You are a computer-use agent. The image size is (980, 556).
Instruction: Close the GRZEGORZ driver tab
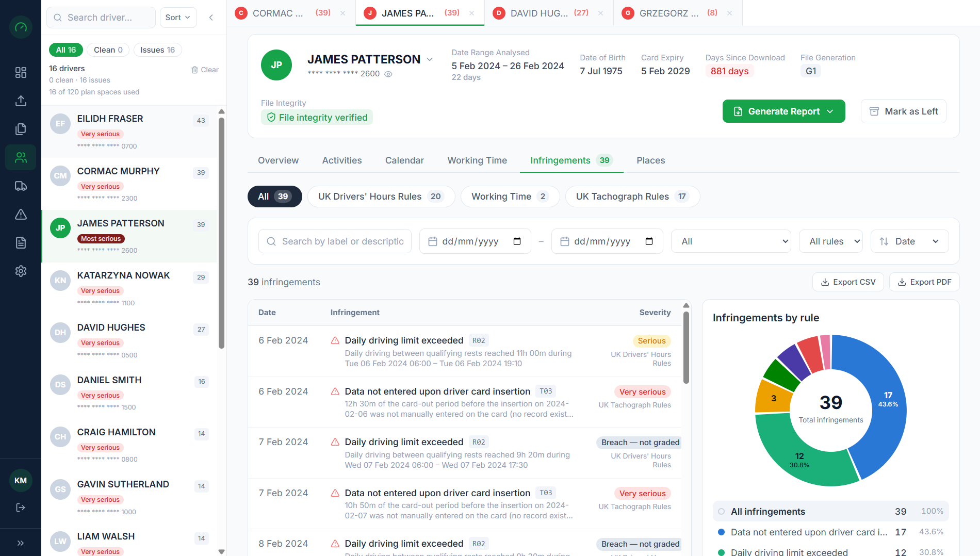coord(729,13)
